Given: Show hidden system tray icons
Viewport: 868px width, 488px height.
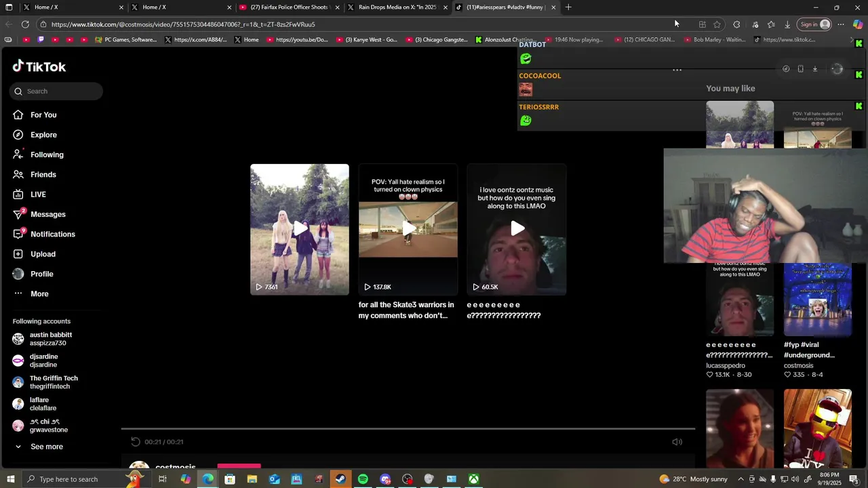Looking at the screenshot, I should (741, 479).
